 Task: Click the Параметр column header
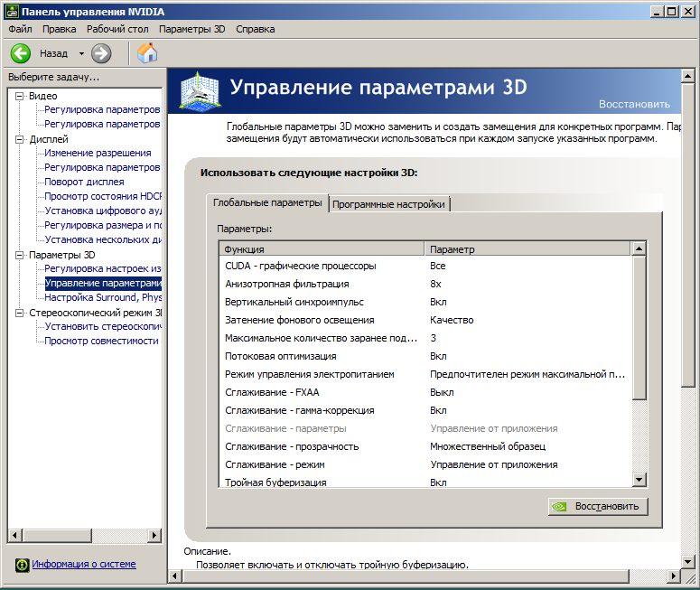point(527,249)
